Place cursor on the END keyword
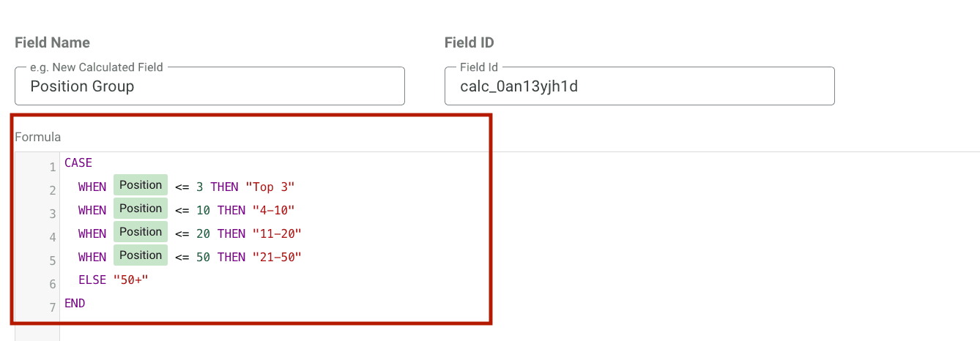 coord(75,303)
